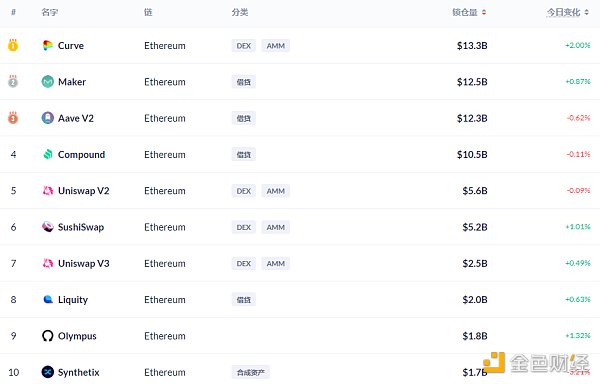Click the Curve protocol logo icon
This screenshot has width=600, height=384.
coord(47,46)
